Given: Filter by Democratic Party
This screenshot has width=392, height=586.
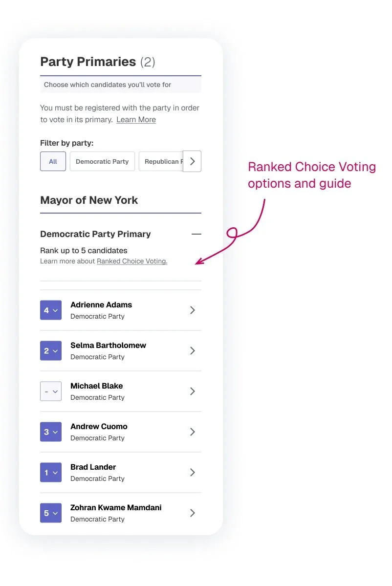Looking at the screenshot, I should pyautogui.click(x=102, y=161).
